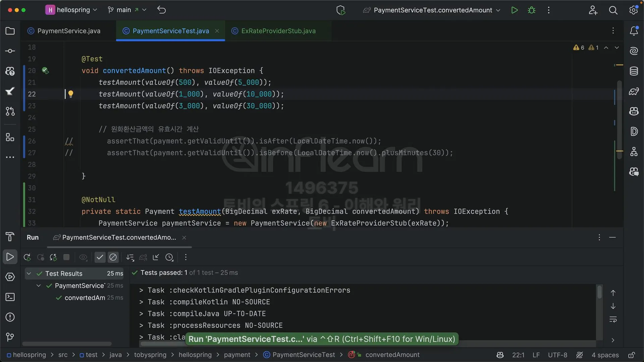Viewport: 644px width, 362px height.
Task: Open the hellospring project dropdown
Action: [71, 10]
